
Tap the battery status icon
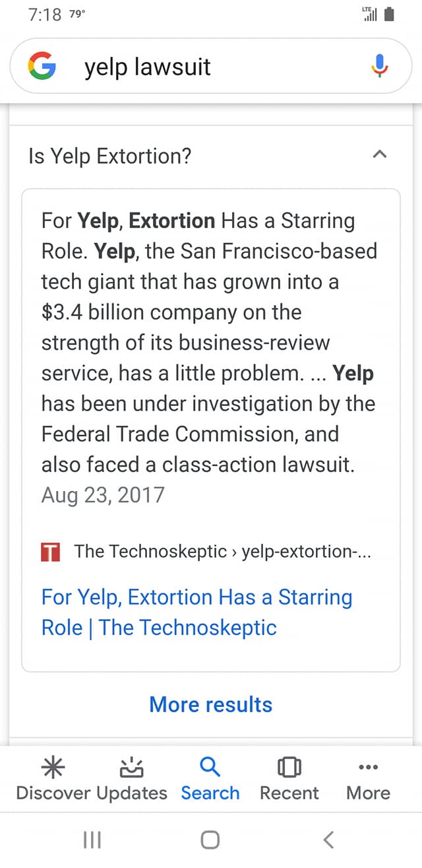(389, 15)
